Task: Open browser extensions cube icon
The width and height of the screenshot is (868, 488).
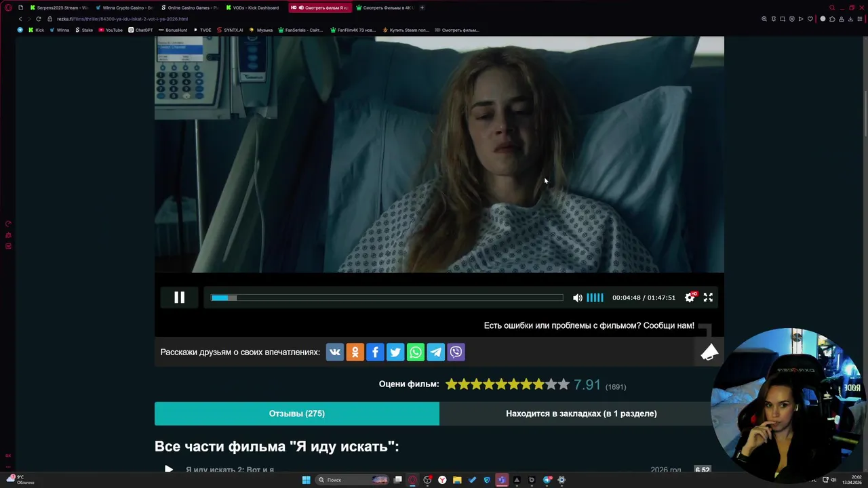Action: point(832,19)
